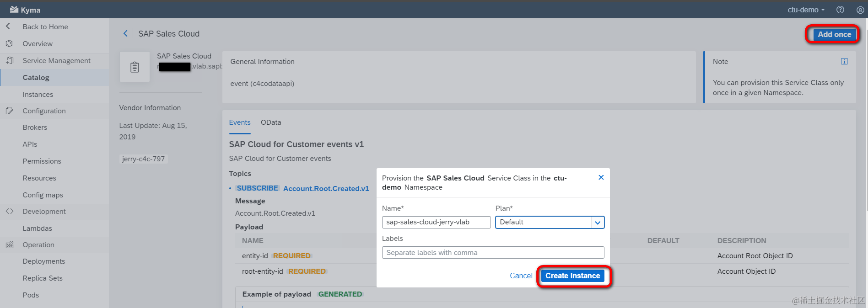The height and width of the screenshot is (308, 868).
Task: Open the Account.Root.Created.v1 topic link
Action: [x=326, y=188]
